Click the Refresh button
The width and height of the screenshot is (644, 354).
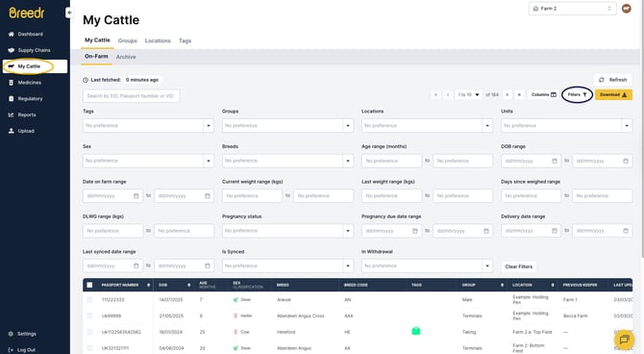tap(613, 80)
